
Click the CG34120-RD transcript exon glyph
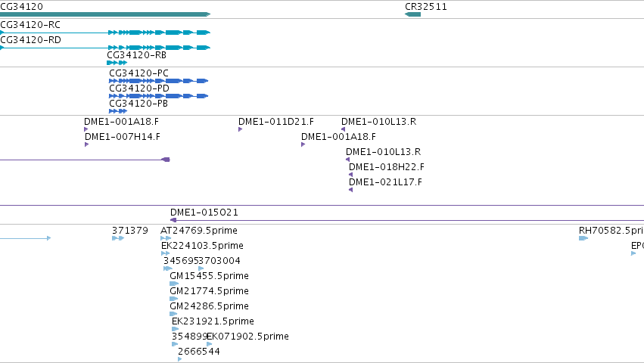(x=159, y=48)
